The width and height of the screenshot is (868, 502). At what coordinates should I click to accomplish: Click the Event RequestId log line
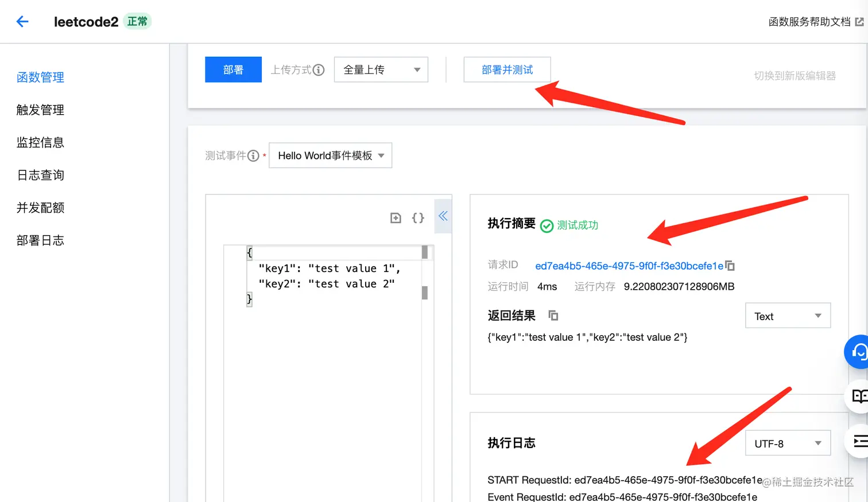coord(622,497)
